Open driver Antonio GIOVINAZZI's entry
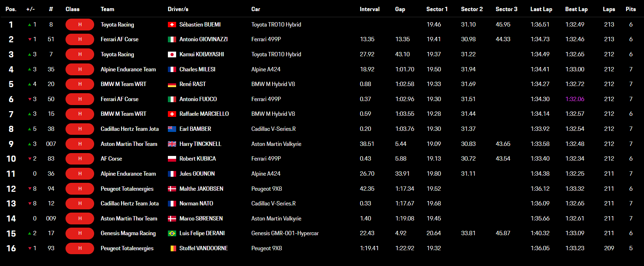 pyautogui.click(x=203, y=39)
